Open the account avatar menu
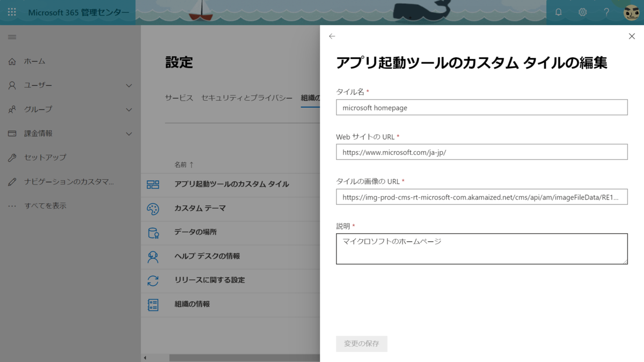This screenshot has width=644, height=362. (x=631, y=12)
